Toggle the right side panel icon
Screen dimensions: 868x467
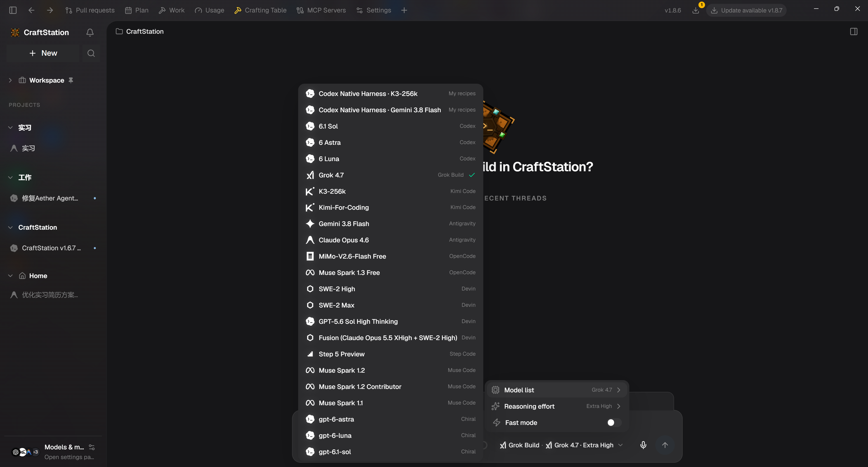pos(854,31)
